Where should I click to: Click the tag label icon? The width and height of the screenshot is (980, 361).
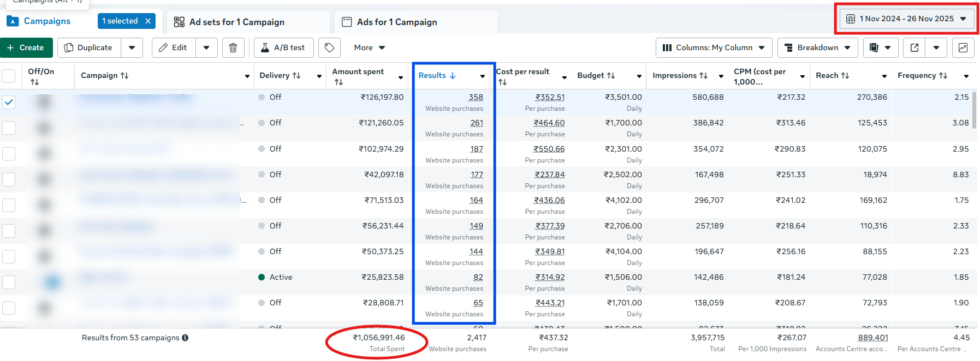[330, 48]
